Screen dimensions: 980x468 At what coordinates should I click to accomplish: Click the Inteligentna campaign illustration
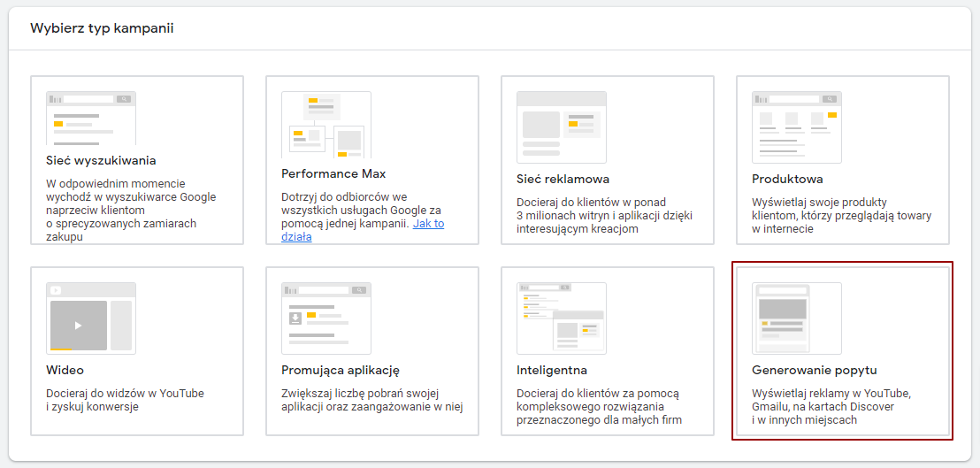561,318
